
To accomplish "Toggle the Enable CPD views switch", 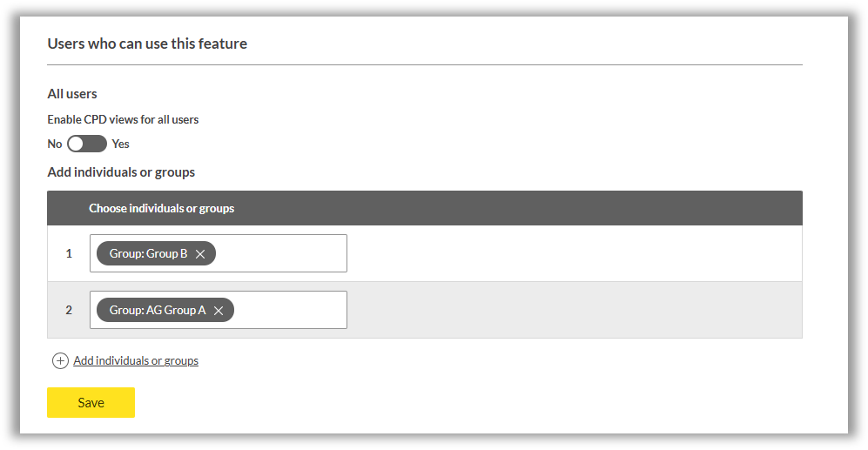I will point(87,144).
